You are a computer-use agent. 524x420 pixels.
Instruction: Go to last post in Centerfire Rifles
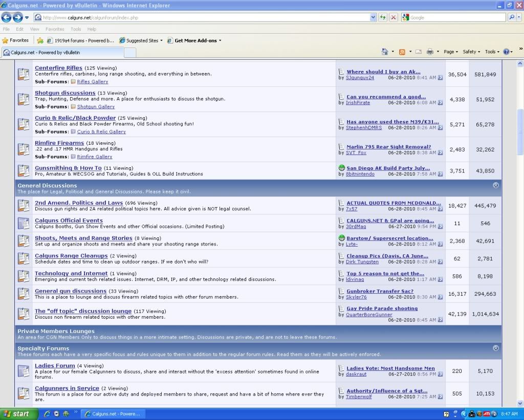coord(440,78)
